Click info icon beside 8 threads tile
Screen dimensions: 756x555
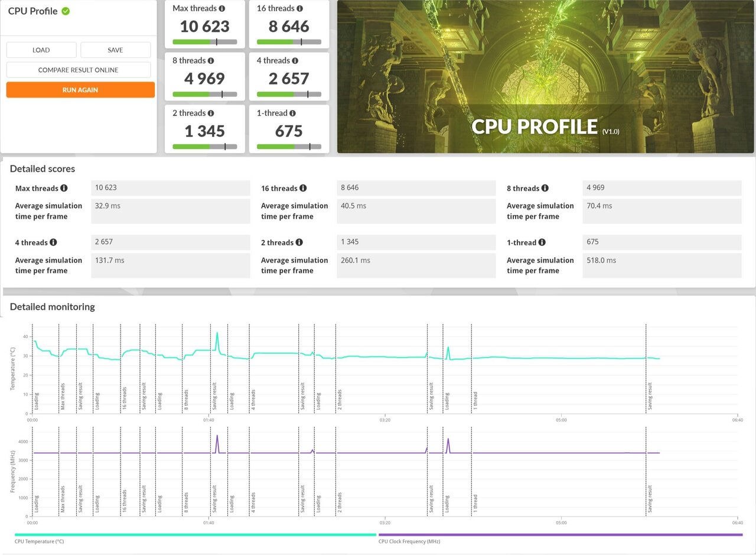(x=211, y=61)
